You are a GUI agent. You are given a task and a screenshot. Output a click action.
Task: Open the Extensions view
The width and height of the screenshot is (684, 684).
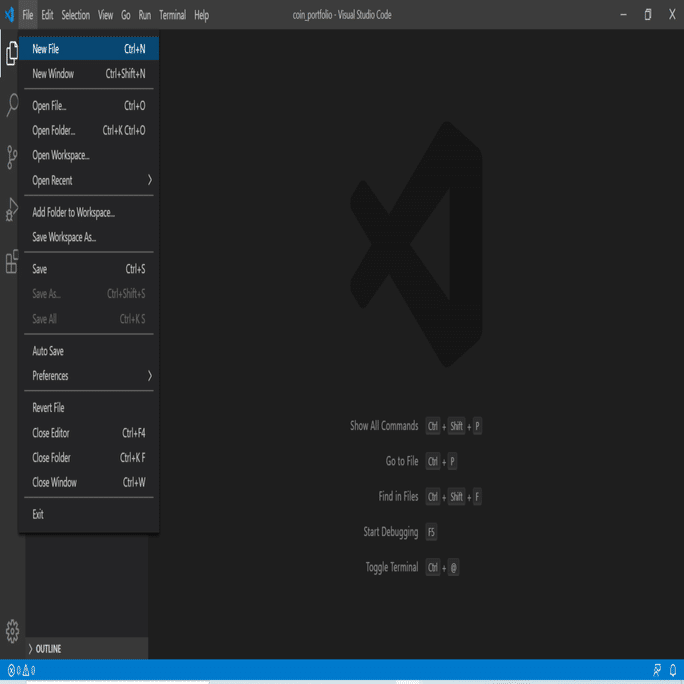(12, 261)
